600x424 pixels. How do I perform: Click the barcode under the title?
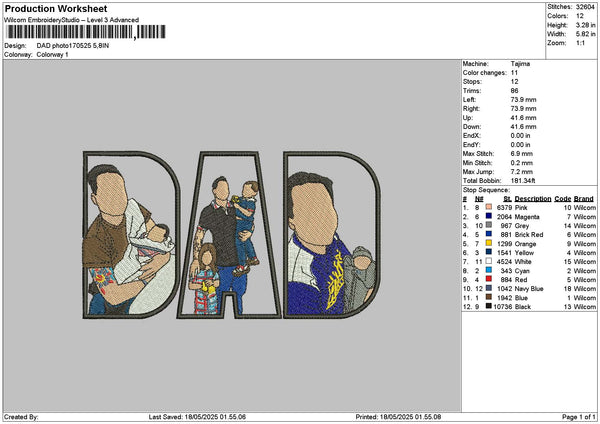pyautogui.click(x=86, y=32)
